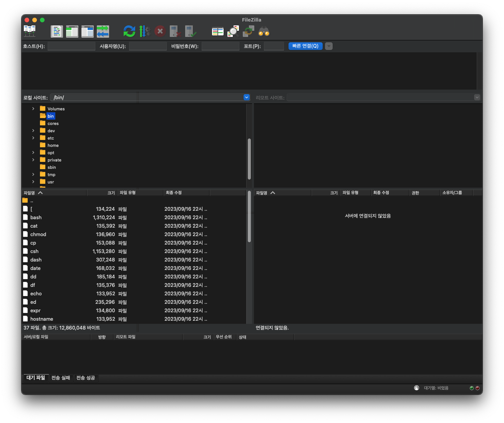Screen dimensions: 504x423
Task: Expand the usr folder tree node
Action: point(33,182)
